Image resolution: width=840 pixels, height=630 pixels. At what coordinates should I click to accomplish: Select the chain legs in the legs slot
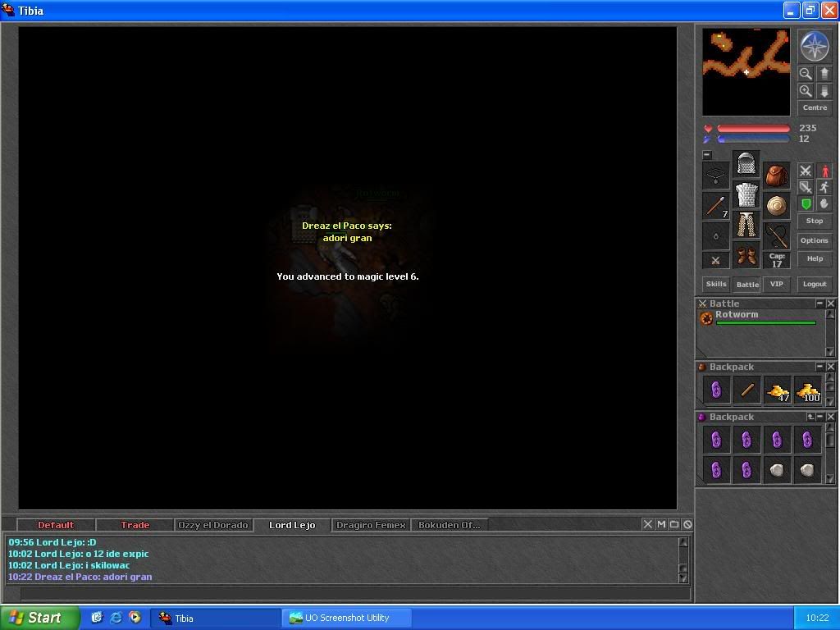746,225
